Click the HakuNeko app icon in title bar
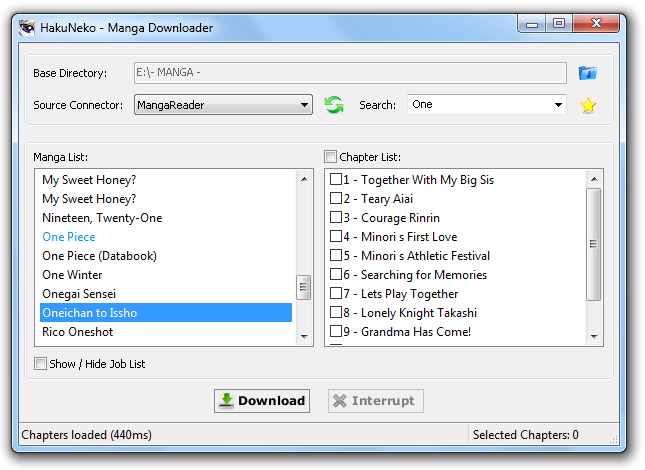The height and width of the screenshot is (470, 645). 27,28
